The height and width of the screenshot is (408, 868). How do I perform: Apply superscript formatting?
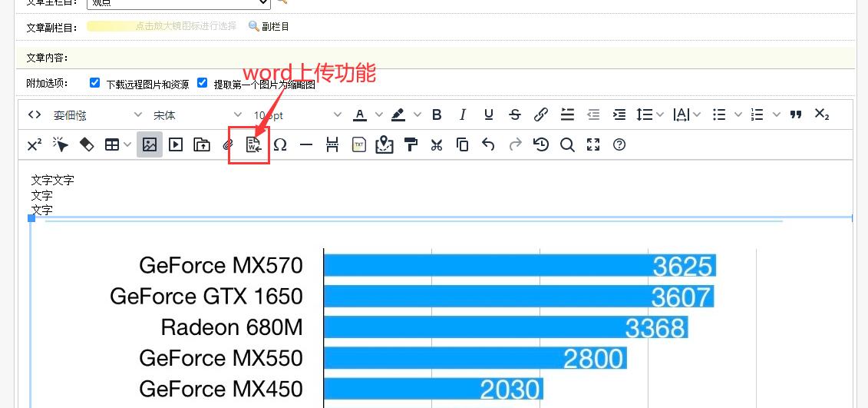point(35,144)
